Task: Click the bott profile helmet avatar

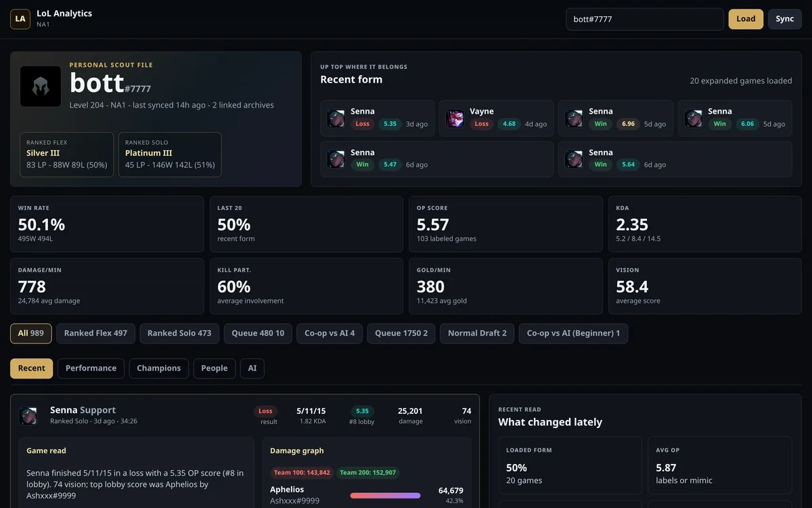Action: point(41,86)
